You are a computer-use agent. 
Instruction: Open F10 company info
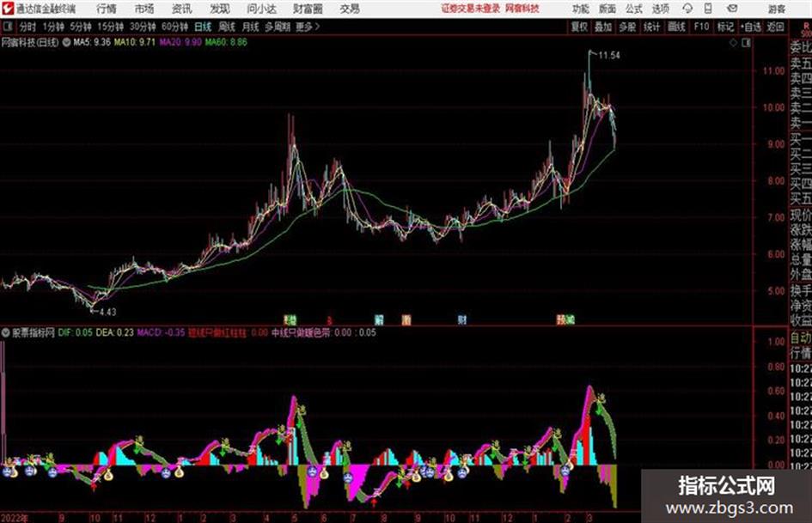click(x=701, y=27)
